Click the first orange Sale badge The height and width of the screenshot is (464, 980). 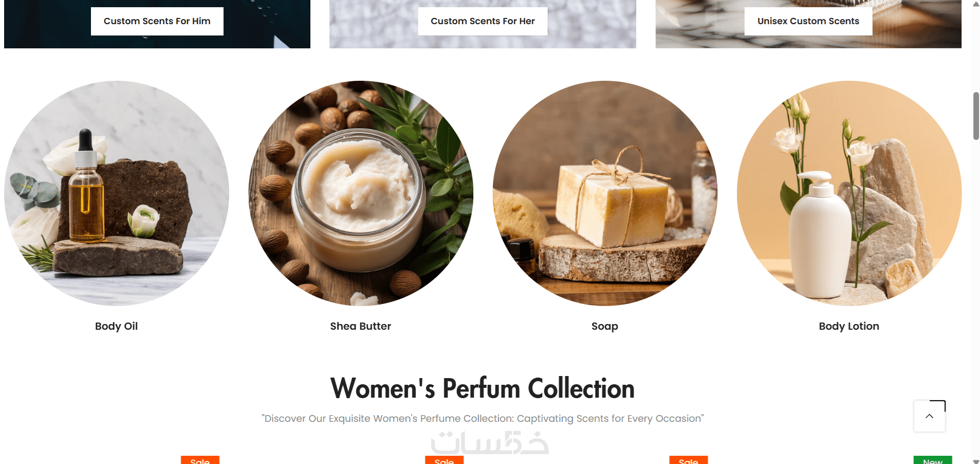click(x=200, y=460)
